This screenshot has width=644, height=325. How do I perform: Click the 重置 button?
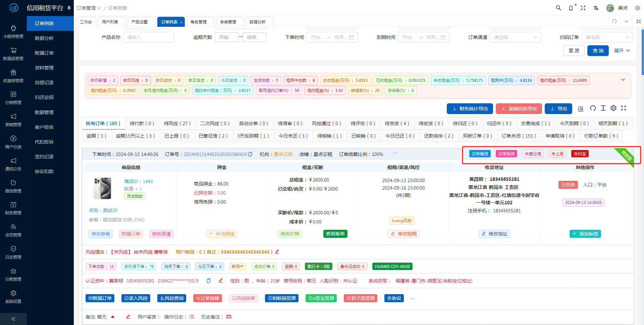click(x=574, y=51)
